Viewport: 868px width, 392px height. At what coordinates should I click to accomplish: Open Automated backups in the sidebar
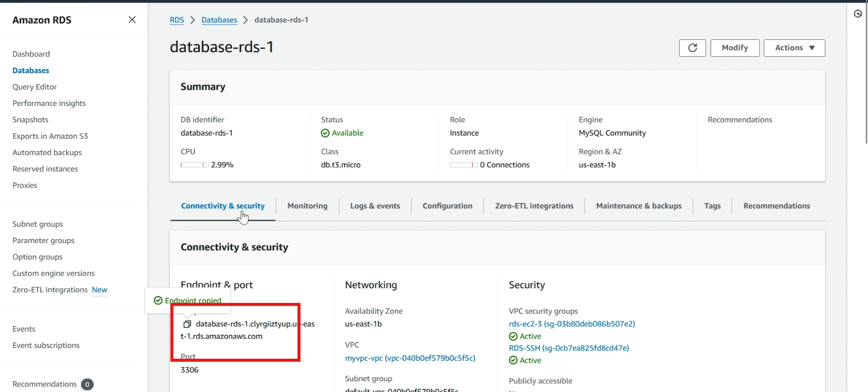(x=47, y=152)
